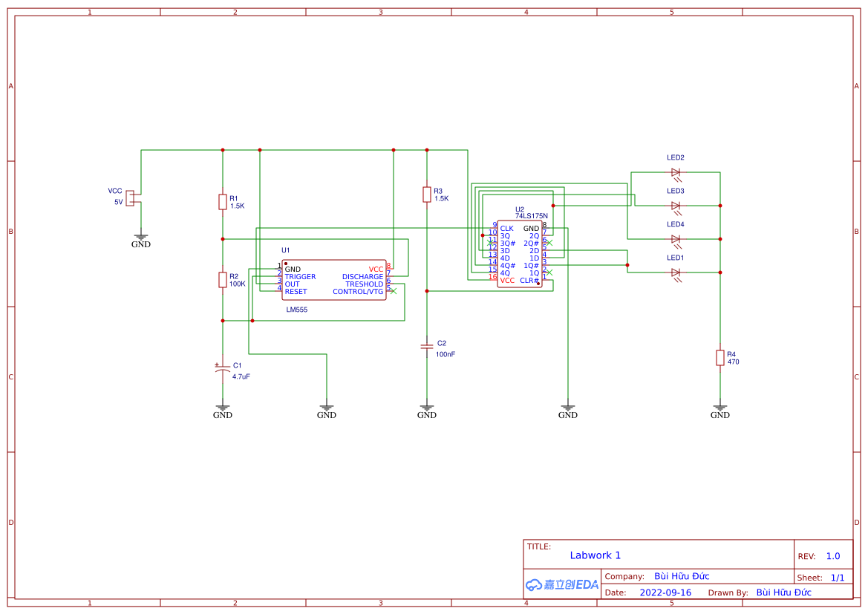Click the VCC 5V power symbol

coord(130,197)
